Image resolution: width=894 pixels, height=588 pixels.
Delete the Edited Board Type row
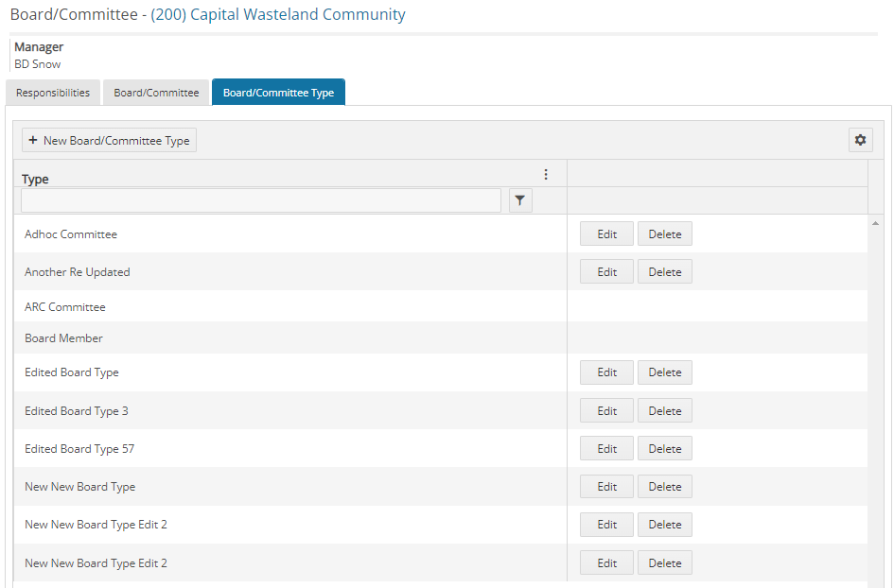665,372
